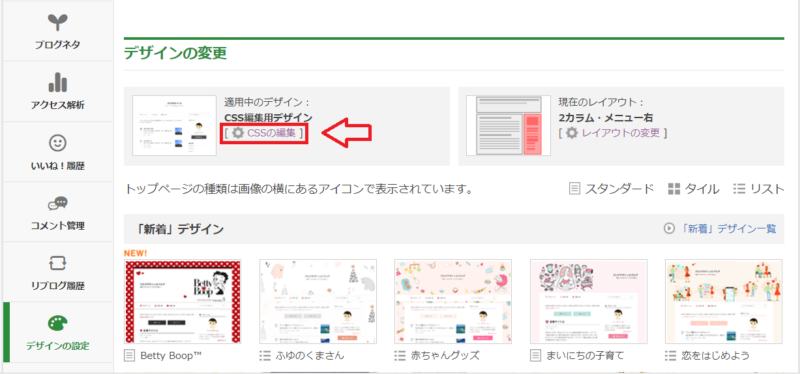Open the コメント管理 speech bubble icon
This screenshot has width=800, height=374.
58,204
